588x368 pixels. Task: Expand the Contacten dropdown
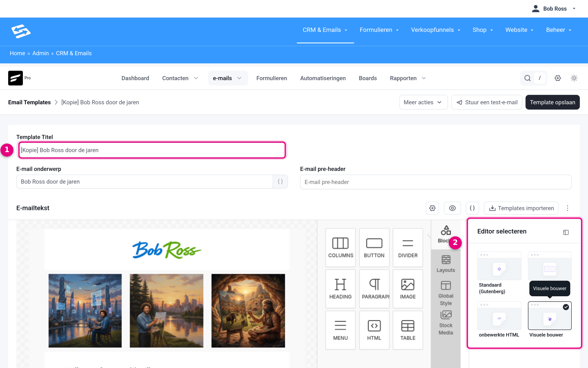(180, 78)
